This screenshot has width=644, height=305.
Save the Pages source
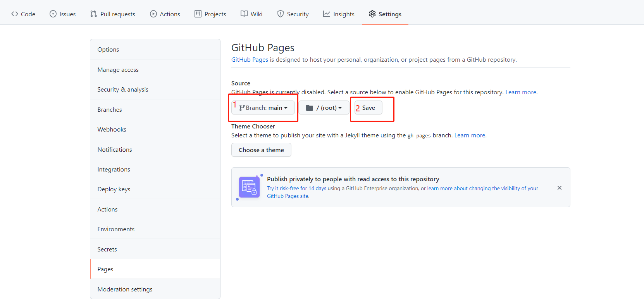pyautogui.click(x=368, y=107)
